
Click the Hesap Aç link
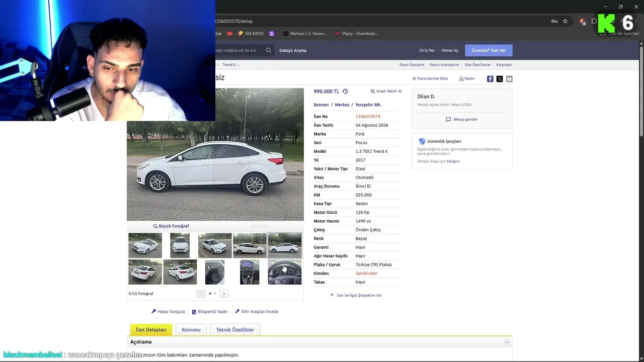tap(450, 50)
